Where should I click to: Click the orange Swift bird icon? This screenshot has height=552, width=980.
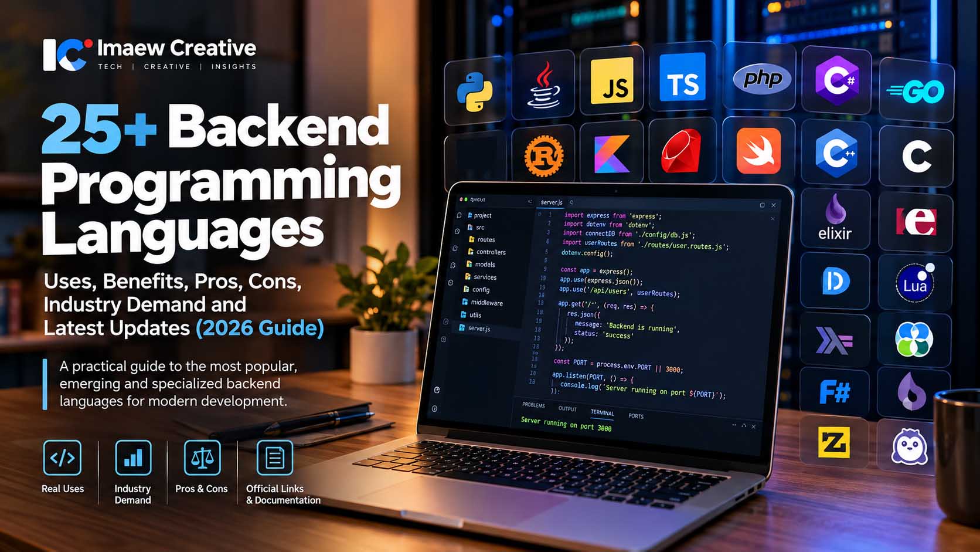click(x=758, y=151)
